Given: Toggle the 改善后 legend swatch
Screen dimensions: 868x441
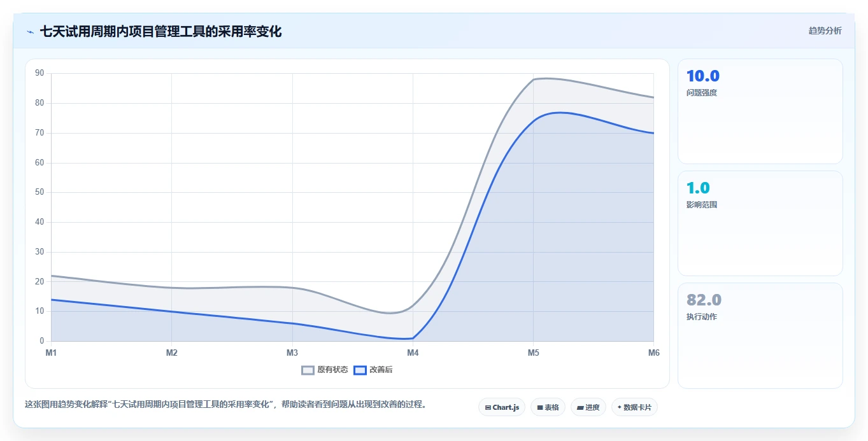Looking at the screenshot, I should (360, 370).
